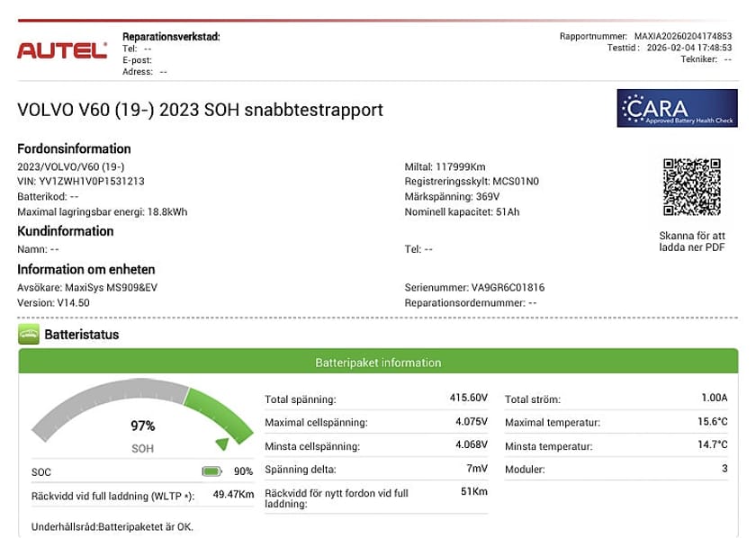
Task: Select the Batteripaket information green header
Action: [x=378, y=362]
